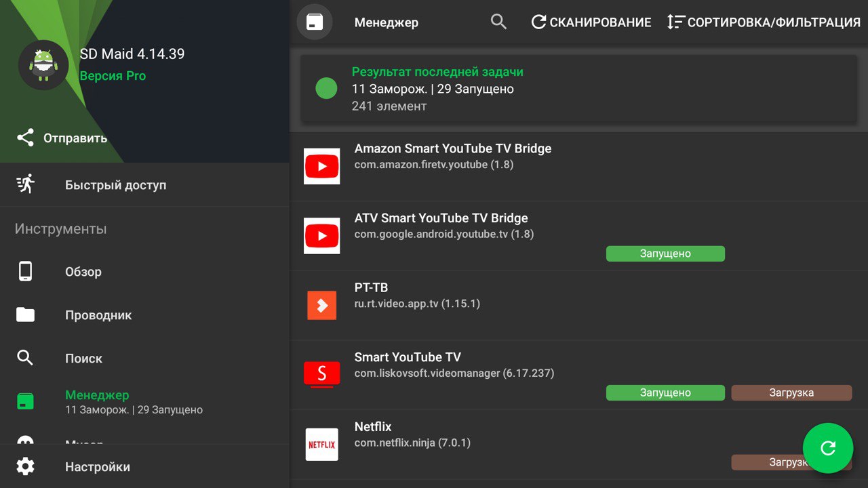Click the green status circle in the result card
Viewport: 868px width, 488px height.
click(326, 88)
